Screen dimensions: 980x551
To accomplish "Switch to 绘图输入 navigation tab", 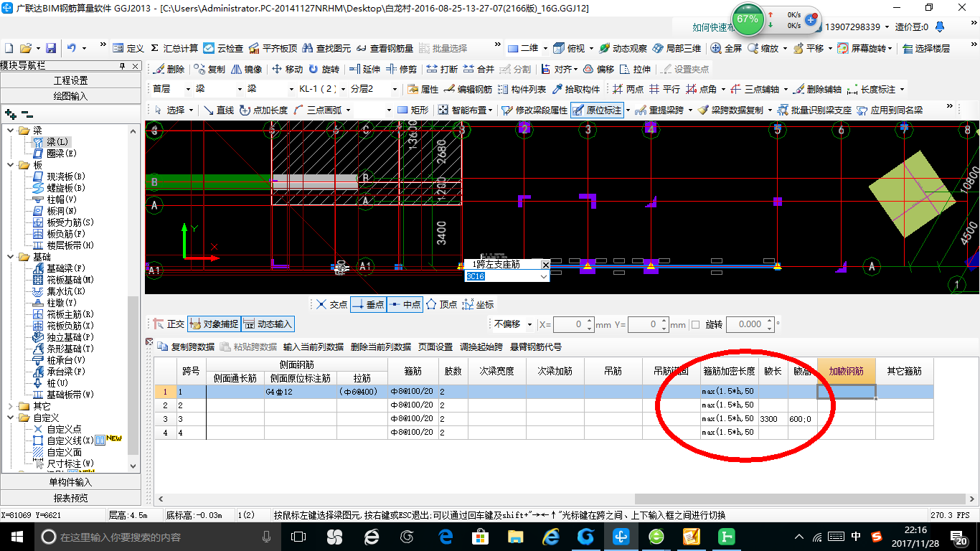I will coord(70,95).
